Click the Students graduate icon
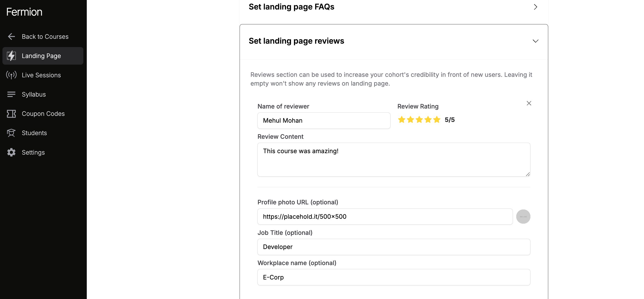 tap(11, 133)
